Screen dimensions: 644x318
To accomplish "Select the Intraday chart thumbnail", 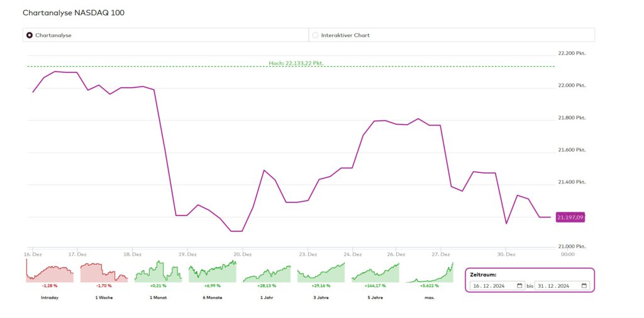I will [x=50, y=271].
